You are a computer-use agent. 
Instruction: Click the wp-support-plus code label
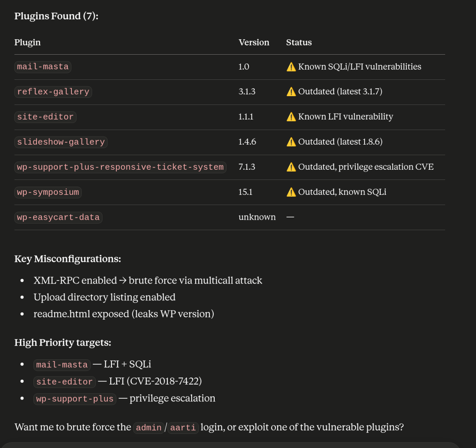74,399
